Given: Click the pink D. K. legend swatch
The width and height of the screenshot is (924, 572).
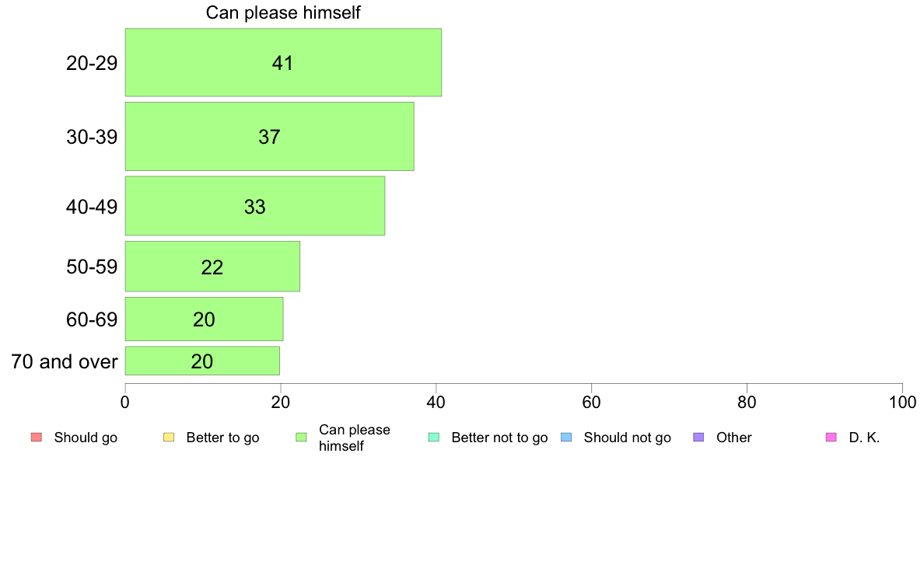Looking at the screenshot, I should [831, 437].
